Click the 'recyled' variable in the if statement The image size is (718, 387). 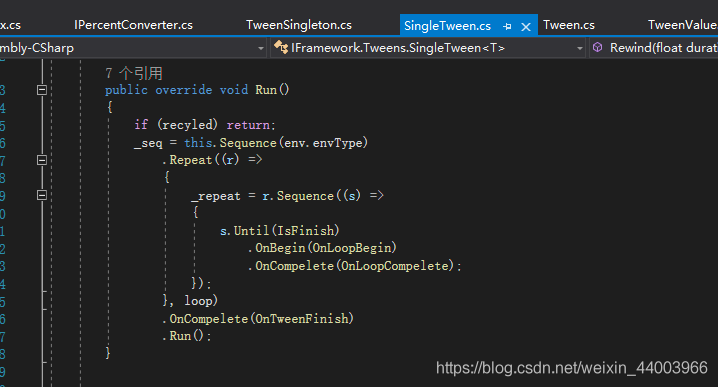tap(187, 125)
